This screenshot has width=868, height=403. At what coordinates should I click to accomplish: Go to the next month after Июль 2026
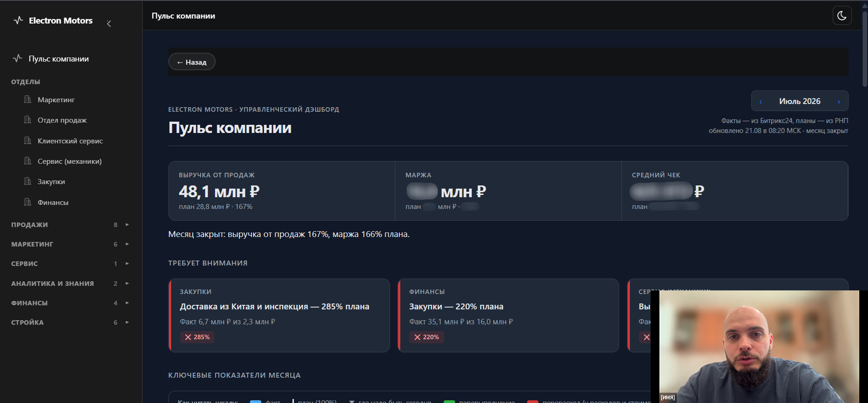coord(839,102)
